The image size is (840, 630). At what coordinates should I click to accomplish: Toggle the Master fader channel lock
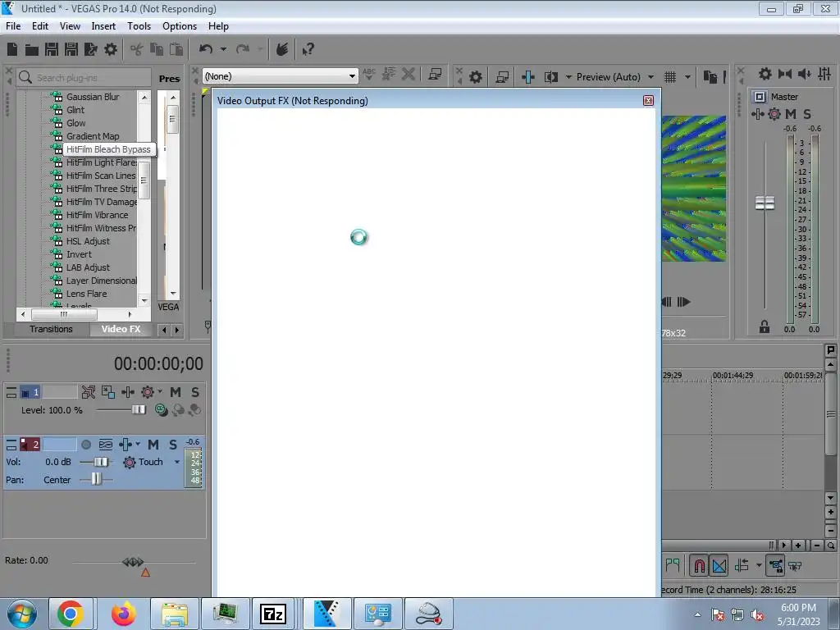click(765, 326)
